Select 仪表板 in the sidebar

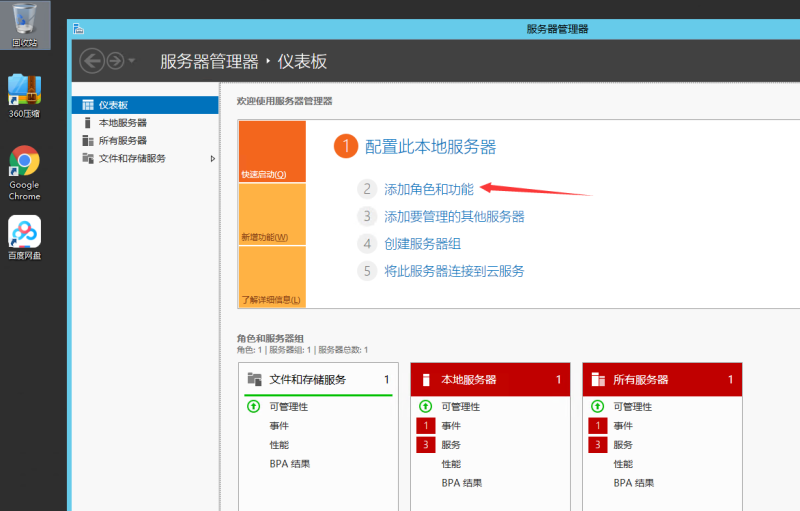(x=145, y=105)
